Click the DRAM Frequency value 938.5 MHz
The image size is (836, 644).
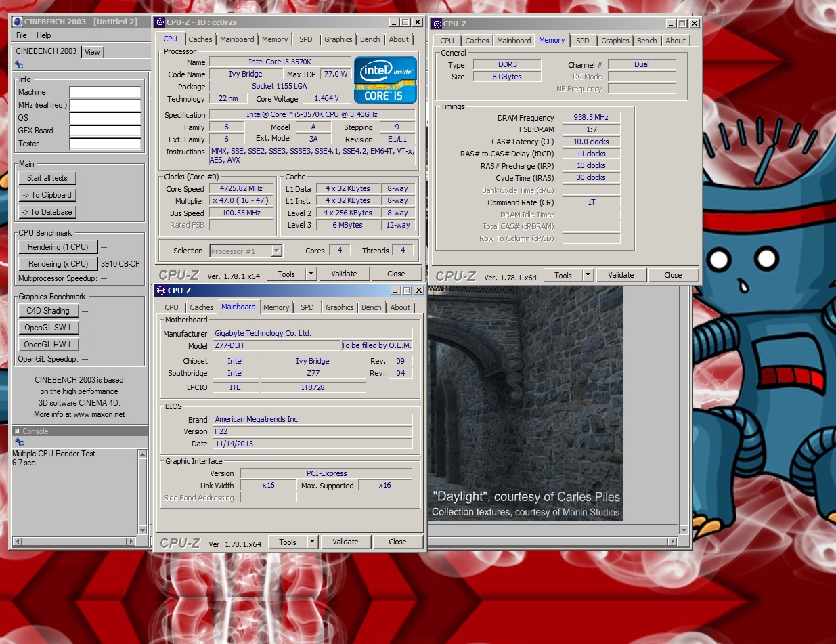[591, 118]
